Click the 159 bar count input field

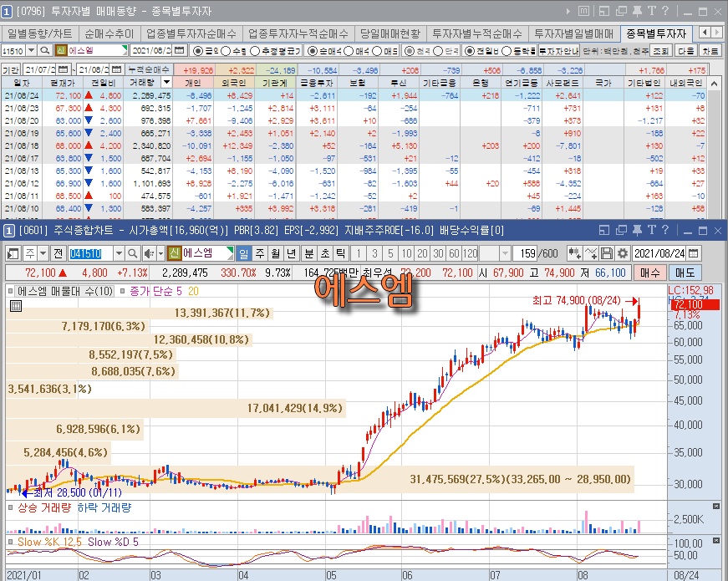coord(527,253)
